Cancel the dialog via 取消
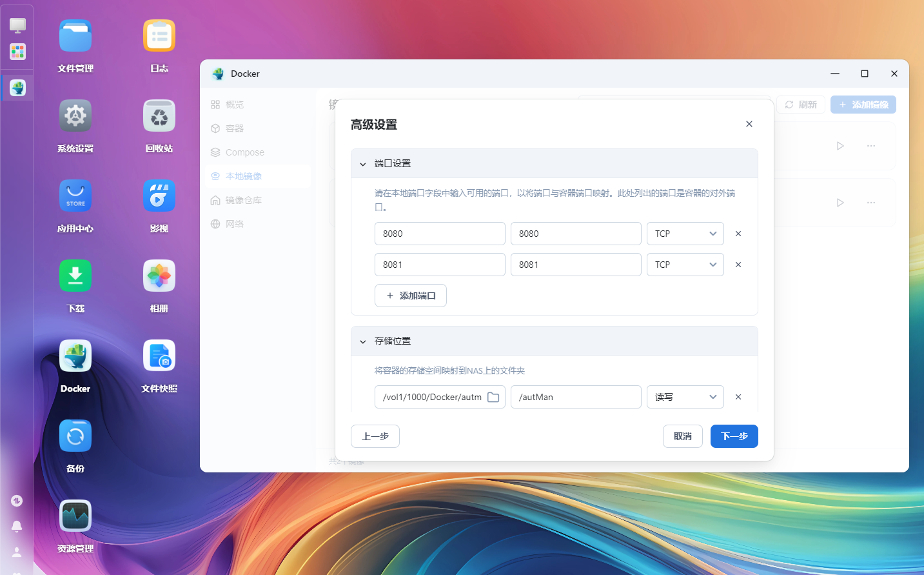Image resolution: width=924 pixels, height=575 pixels. click(682, 436)
